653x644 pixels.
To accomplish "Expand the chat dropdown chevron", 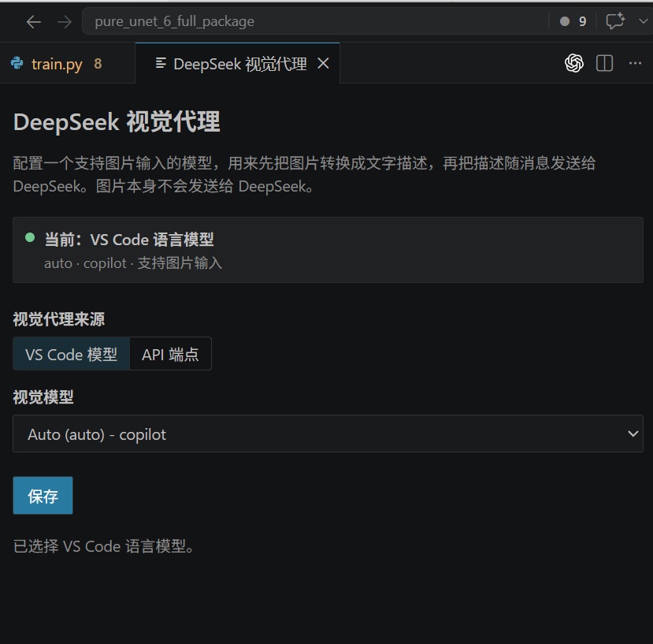I will 643,20.
